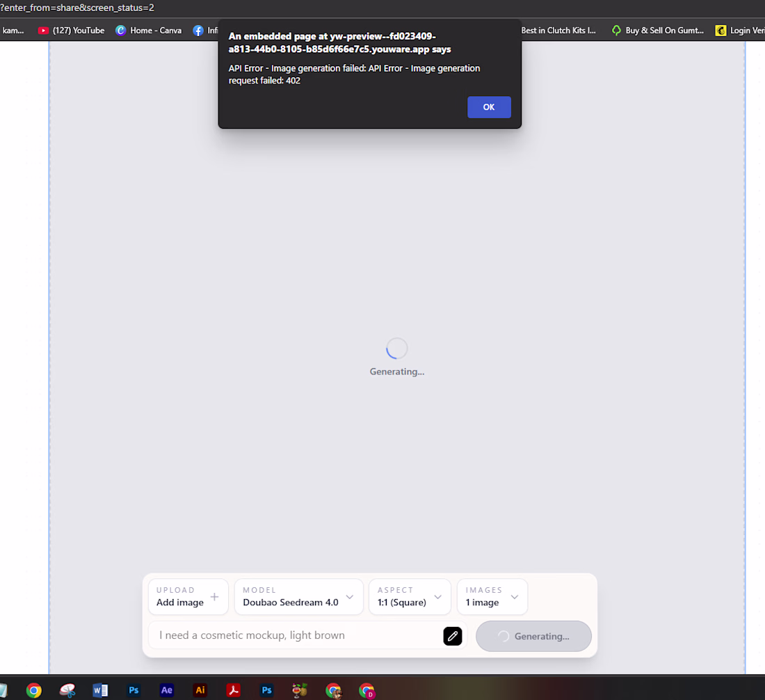This screenshot has height=700, width=765.
Task: Click the Add image upload button
Action: [188, 596]
